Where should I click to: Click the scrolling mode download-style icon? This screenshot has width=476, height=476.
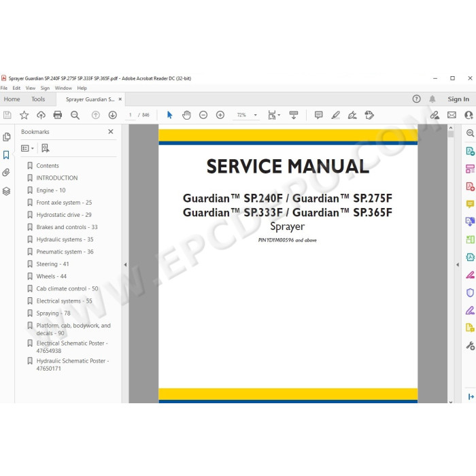294,115
